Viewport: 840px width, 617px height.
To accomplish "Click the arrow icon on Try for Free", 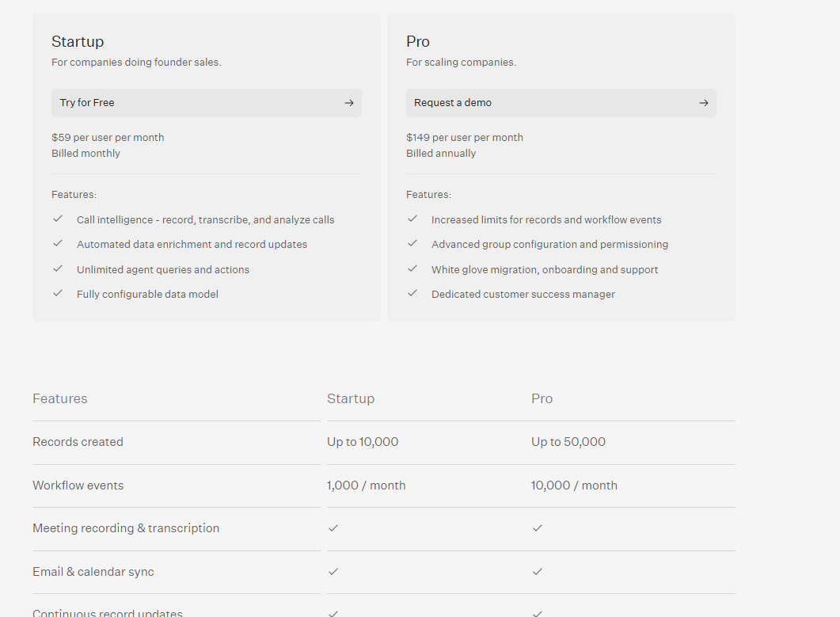I will (348, 102).
